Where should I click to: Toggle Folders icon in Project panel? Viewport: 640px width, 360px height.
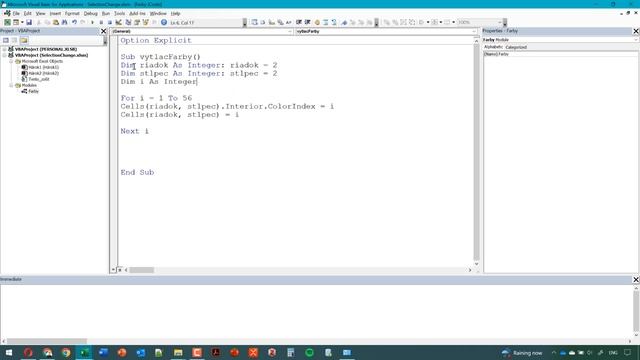tap(24, 40)
